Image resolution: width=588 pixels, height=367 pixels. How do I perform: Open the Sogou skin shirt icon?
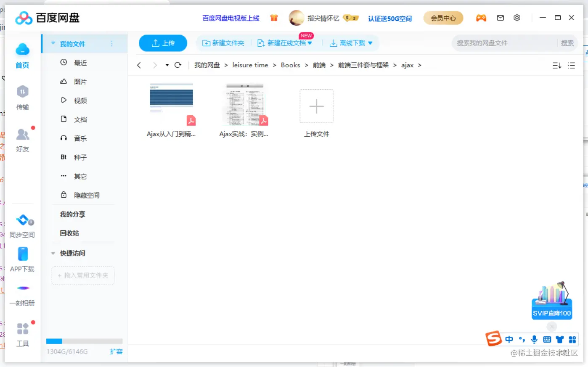tap(559, 339)
